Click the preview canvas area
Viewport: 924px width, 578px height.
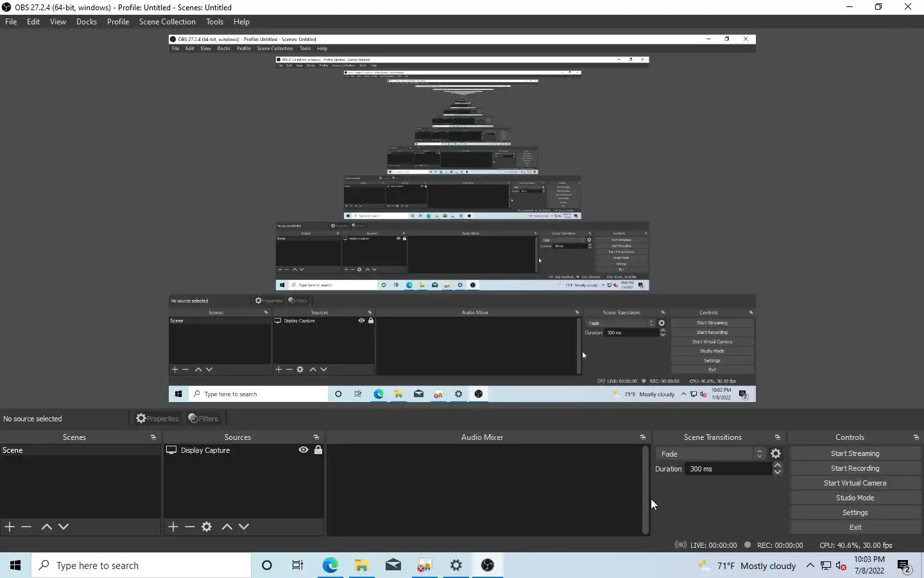point(462,218)
